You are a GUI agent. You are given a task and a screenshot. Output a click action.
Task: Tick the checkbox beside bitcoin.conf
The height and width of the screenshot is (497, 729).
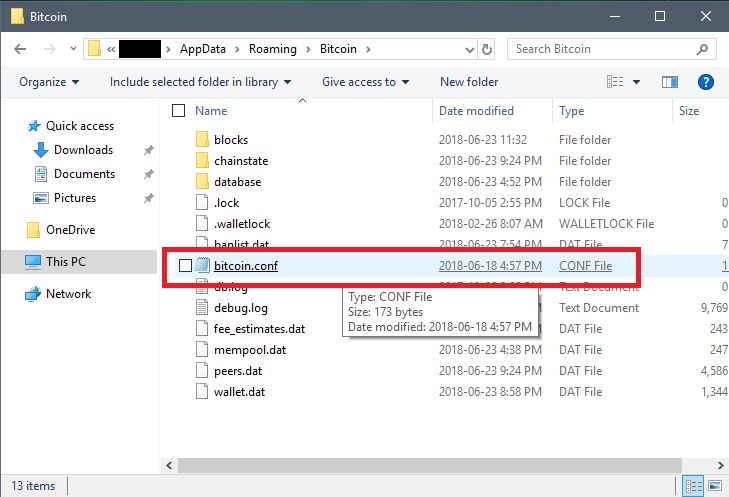186,265
